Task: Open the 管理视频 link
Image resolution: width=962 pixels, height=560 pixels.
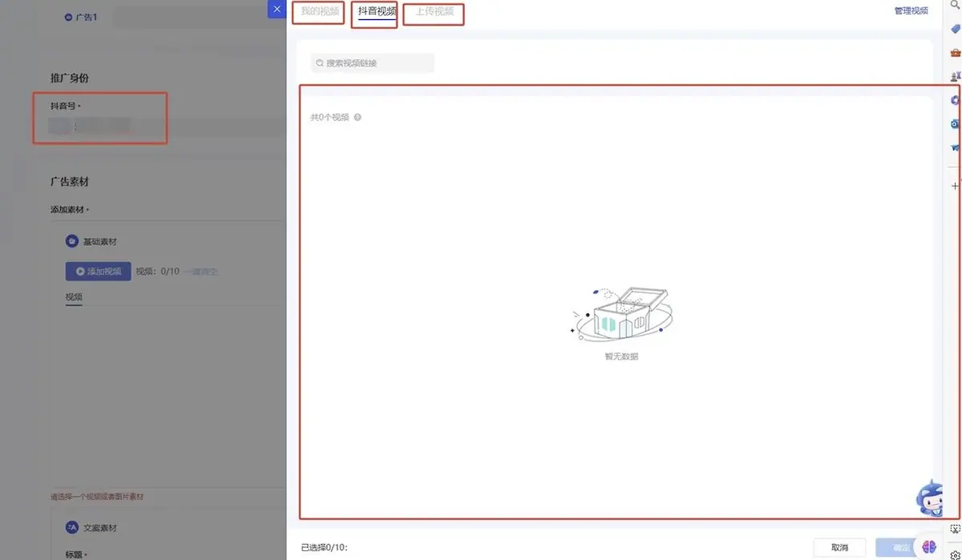Action: (x=911, y=11)
